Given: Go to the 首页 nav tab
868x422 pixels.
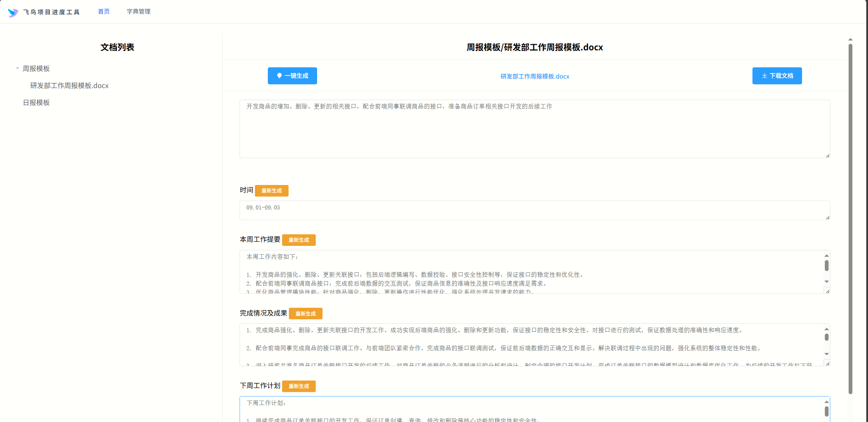Looking at the screenshot, I should click(104, 12).
